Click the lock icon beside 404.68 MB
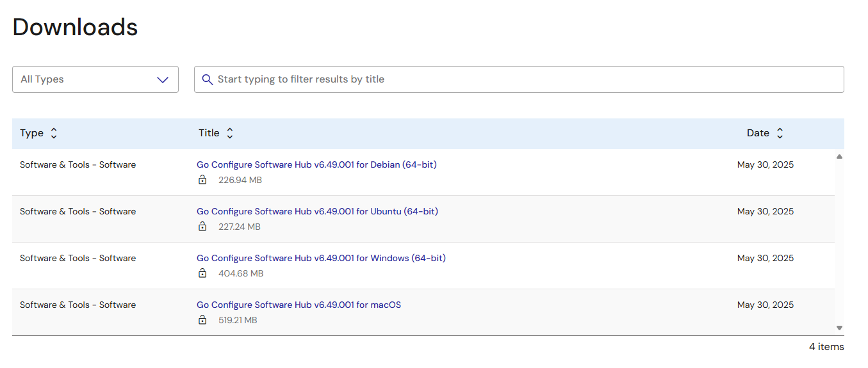Screen dimensions: 868x368 202,273
